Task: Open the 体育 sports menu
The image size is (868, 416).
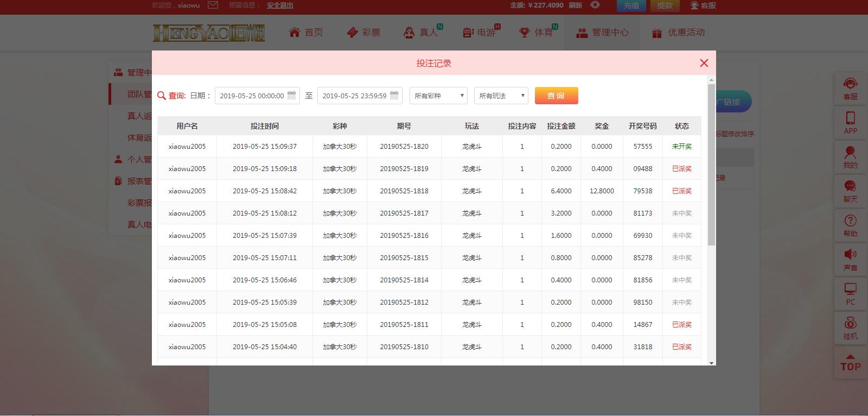Action: click(x=538, y=33)
